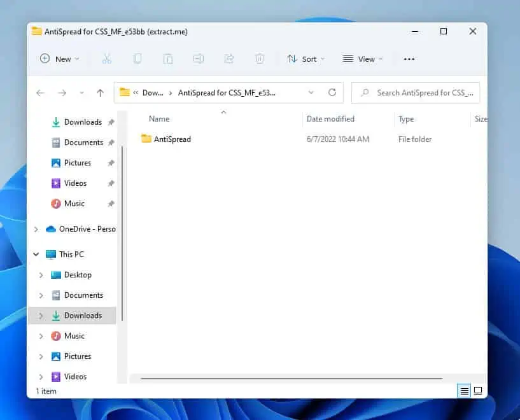
Task: Click AntiSpread for CSS_MF_e53... breadcrumb
Action: coord(227,93)
